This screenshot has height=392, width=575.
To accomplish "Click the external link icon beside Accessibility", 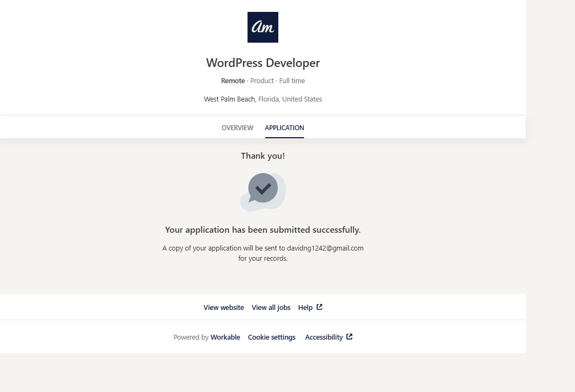I will (x=350, y=337).
